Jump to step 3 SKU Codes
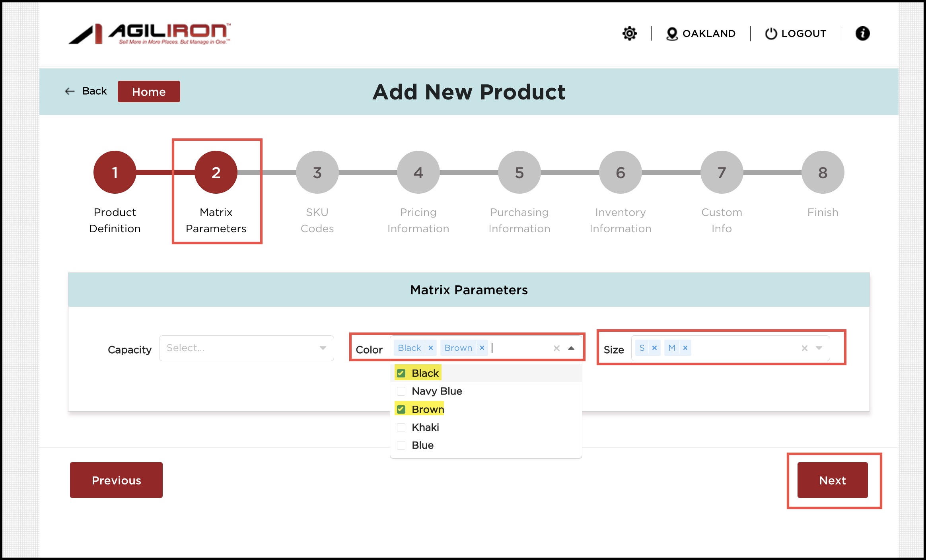Image resolution: width=926 pixels, height=560 pixels. (x=317, y=172)
